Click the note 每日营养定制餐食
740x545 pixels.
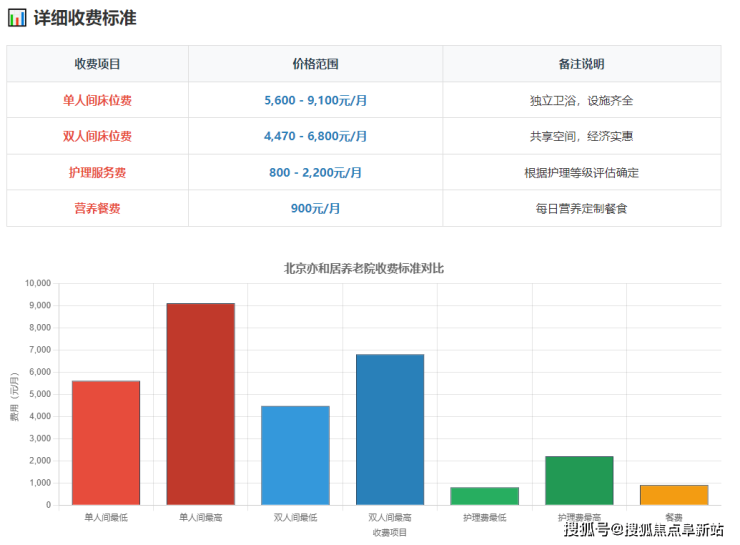(581, 208)
